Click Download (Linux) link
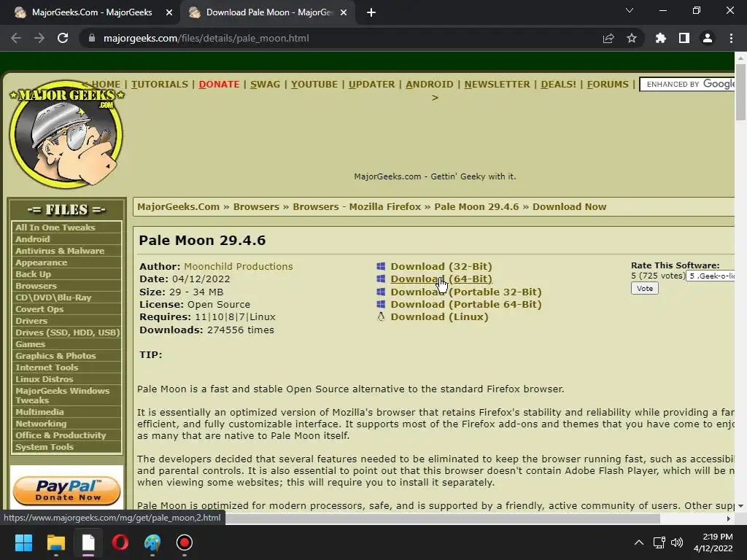The width and height of the screenshot is (747, 560). pos(439,316)
